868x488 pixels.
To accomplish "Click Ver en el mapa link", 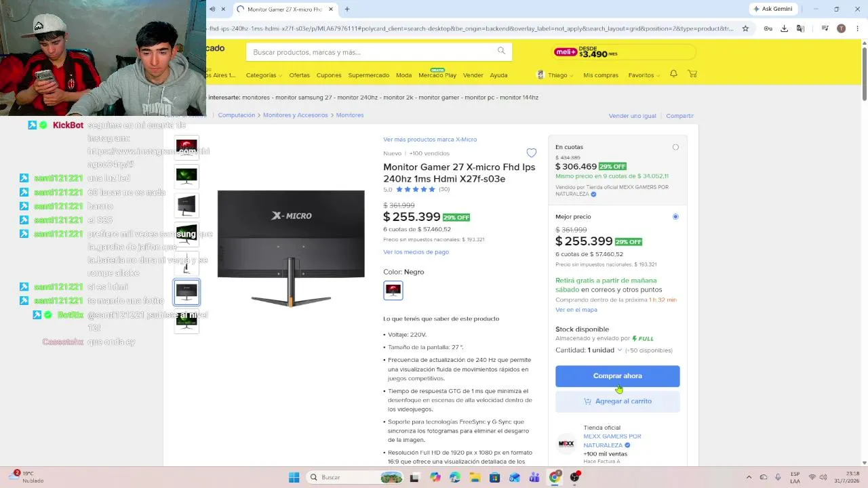I will [x=576, y=310].
